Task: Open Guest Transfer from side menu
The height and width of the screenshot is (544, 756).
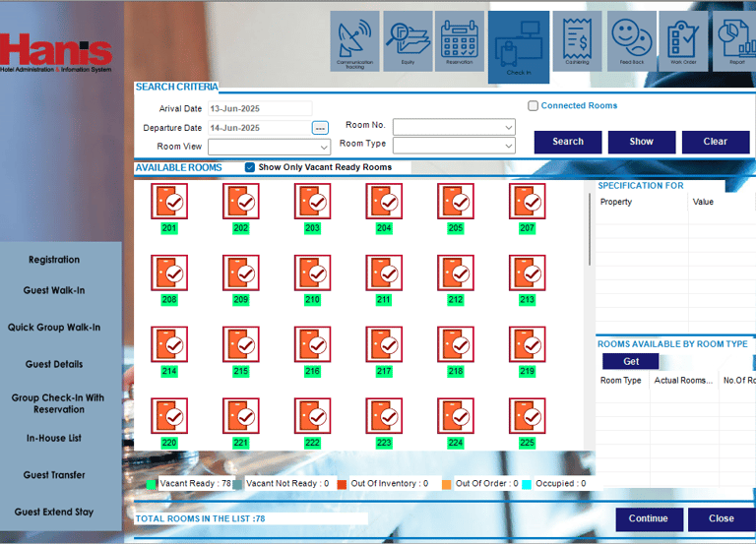Action: (x=54, y=475)
